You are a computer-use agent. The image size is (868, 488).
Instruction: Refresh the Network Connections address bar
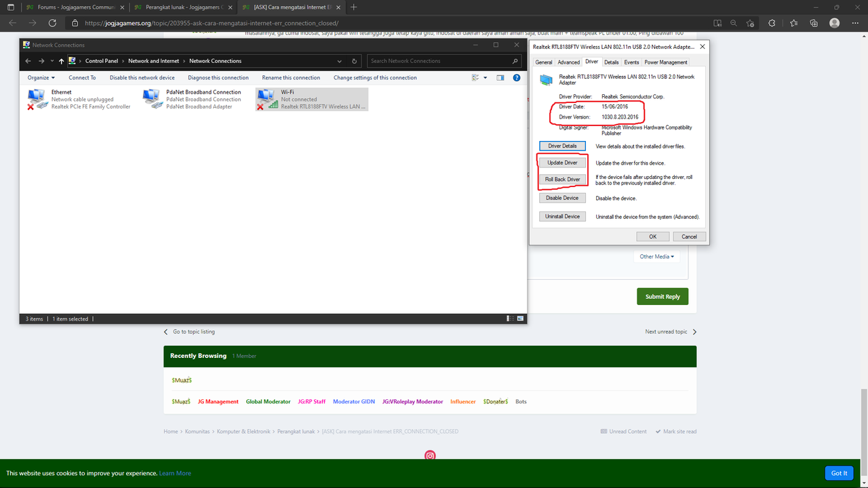[355, 61]
